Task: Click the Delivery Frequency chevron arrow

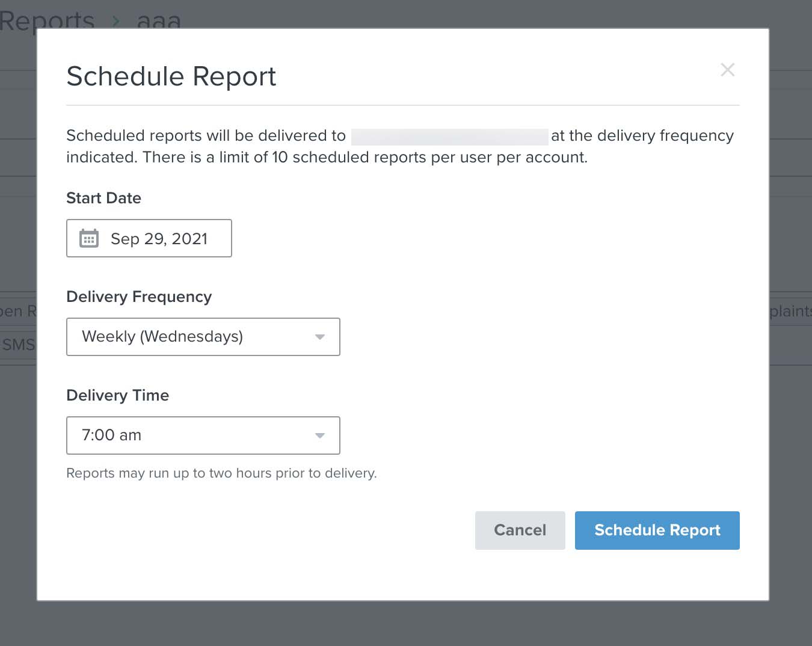Action: [x=319, y=337]
